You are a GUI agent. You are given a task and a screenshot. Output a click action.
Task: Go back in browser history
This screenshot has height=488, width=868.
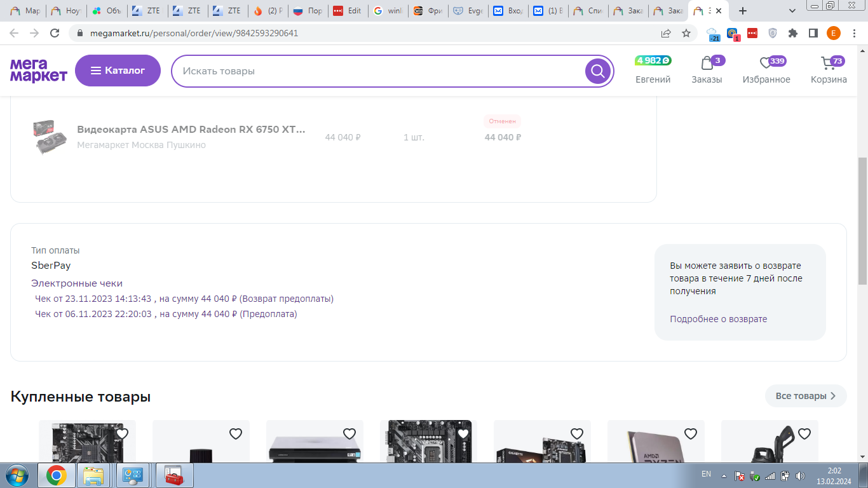pos(15,33)
